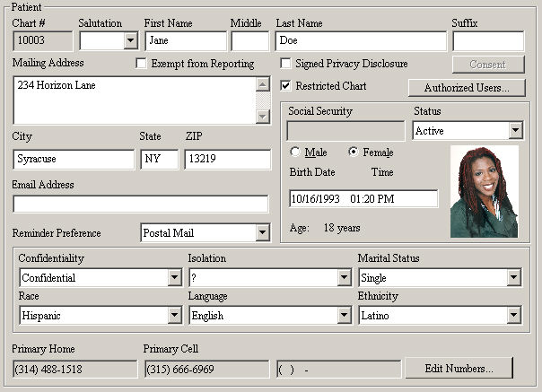The image size is (542, 392).
Task: Check the Exempt from Reporting checkbox
Action: [141, 64]
